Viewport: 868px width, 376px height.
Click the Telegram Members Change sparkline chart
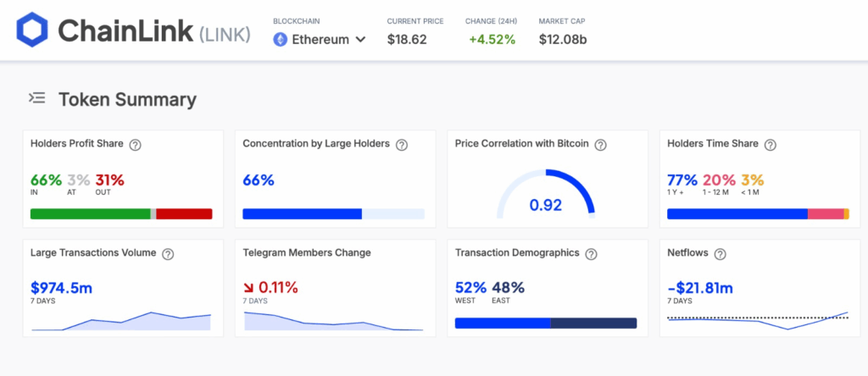point(334,321)
